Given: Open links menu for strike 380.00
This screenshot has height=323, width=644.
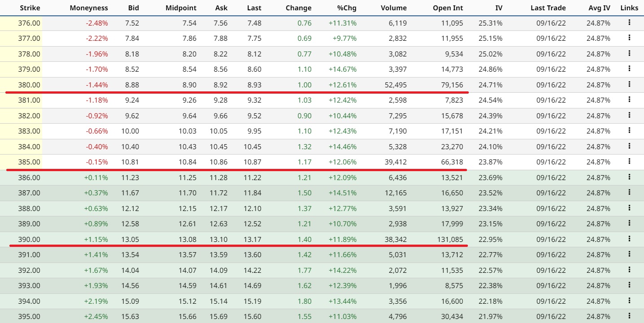Looking at the screenshot, I should point(629,84).
